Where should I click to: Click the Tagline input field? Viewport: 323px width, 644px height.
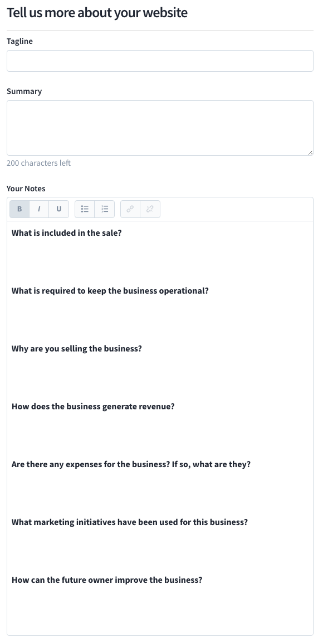[160, 61]
